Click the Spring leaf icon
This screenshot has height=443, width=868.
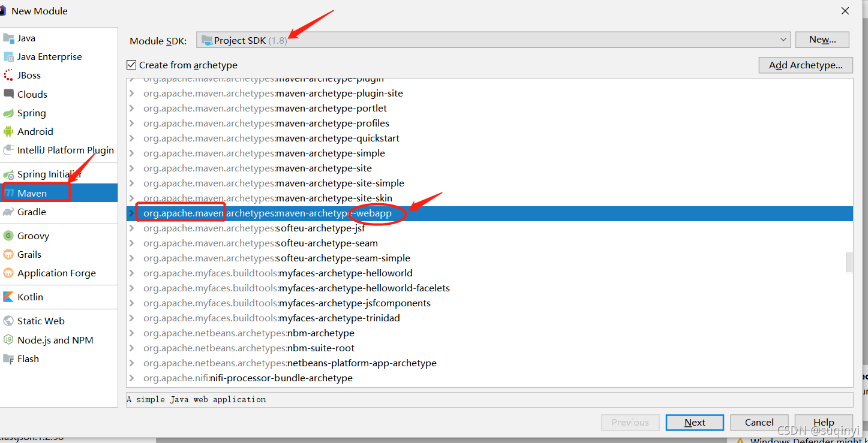click(x=8, y=113)
